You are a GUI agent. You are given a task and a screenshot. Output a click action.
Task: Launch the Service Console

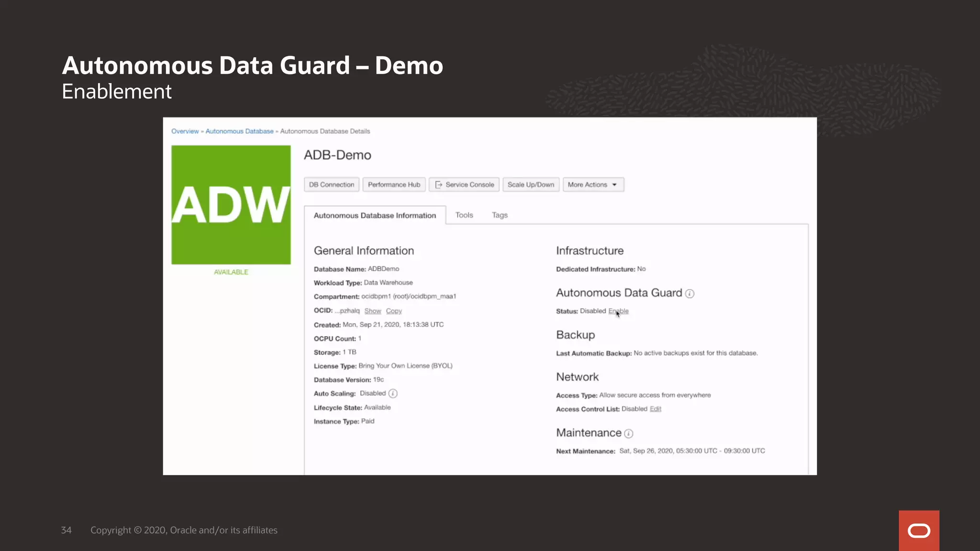point(464,185)
